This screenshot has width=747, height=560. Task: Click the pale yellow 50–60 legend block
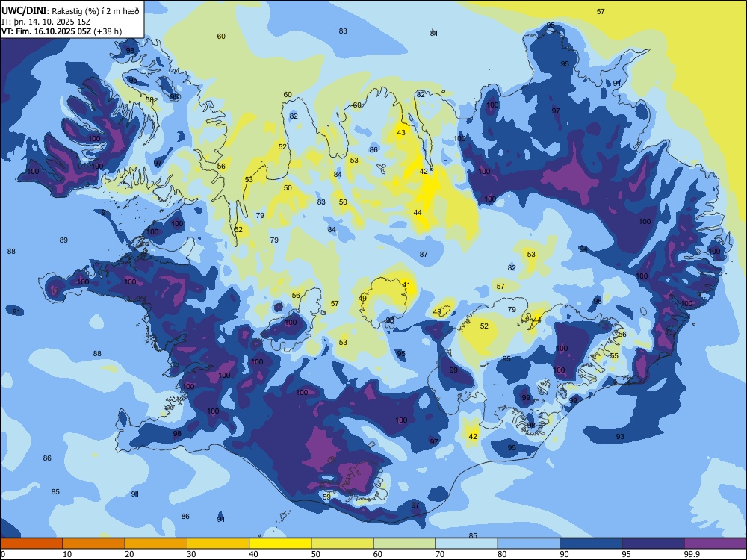tap(342, 544)
